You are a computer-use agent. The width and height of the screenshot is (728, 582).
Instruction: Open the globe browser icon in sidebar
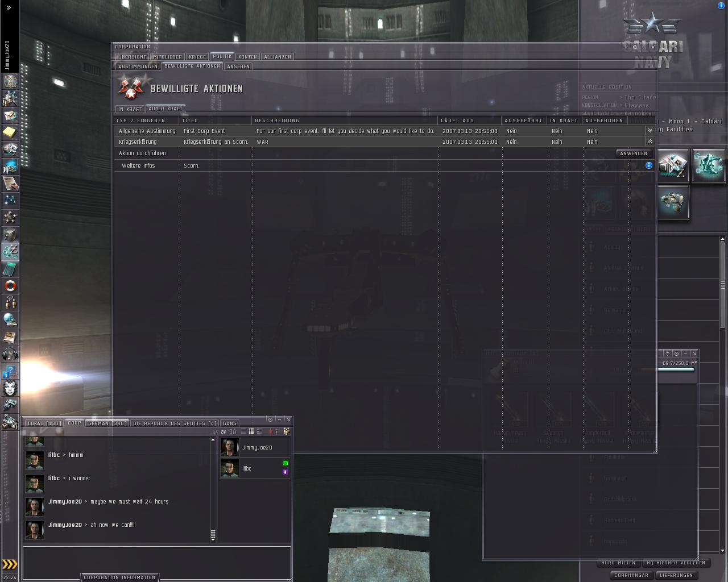[x=10, y=319]
